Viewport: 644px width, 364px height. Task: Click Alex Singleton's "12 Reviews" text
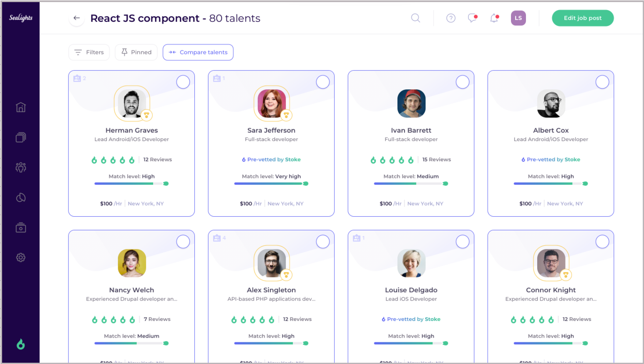click(x=297, y=319)
